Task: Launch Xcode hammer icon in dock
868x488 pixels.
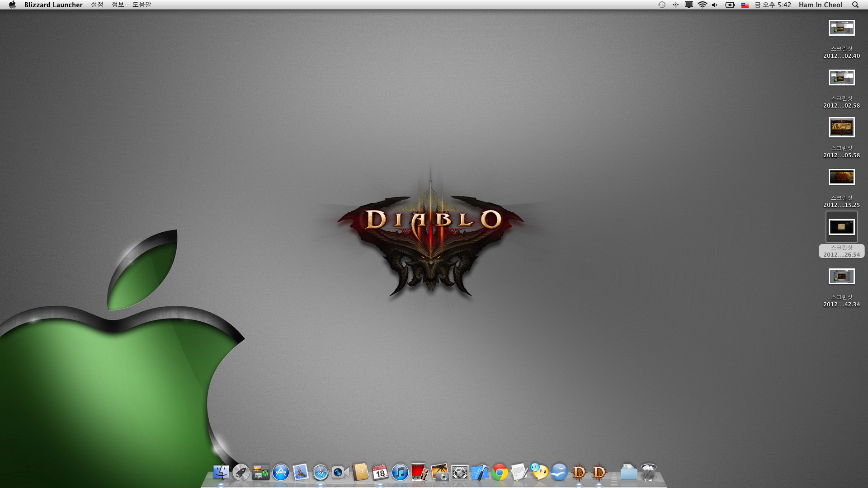Action: pos(480,472)
